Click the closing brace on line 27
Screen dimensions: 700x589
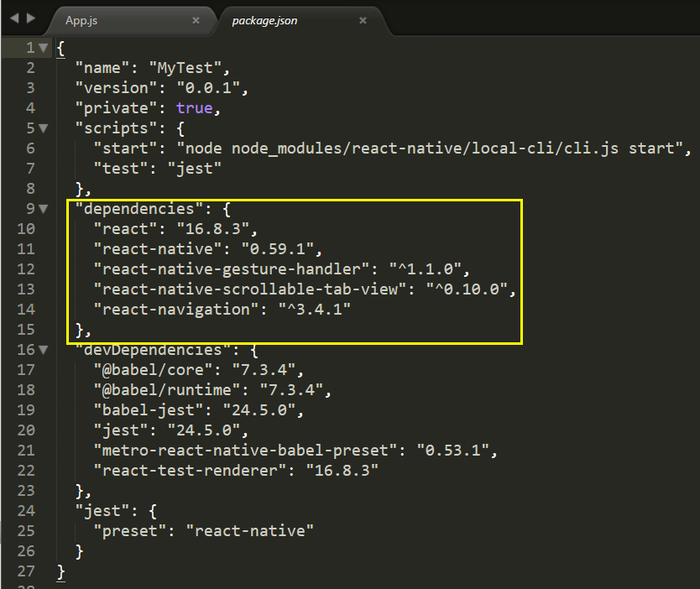(61, 571)
